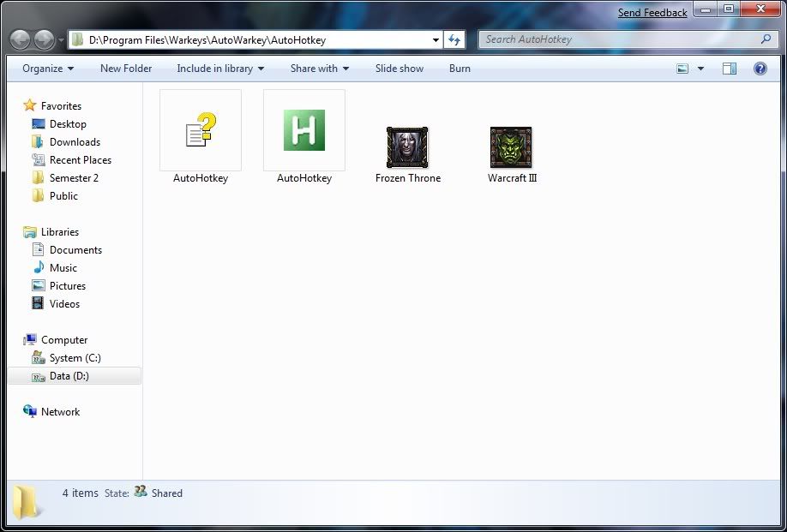Image resolution: width=787 pixels, height=532 pixels.
Task: Click the "Warcraft III" file name
Action: 512,178
